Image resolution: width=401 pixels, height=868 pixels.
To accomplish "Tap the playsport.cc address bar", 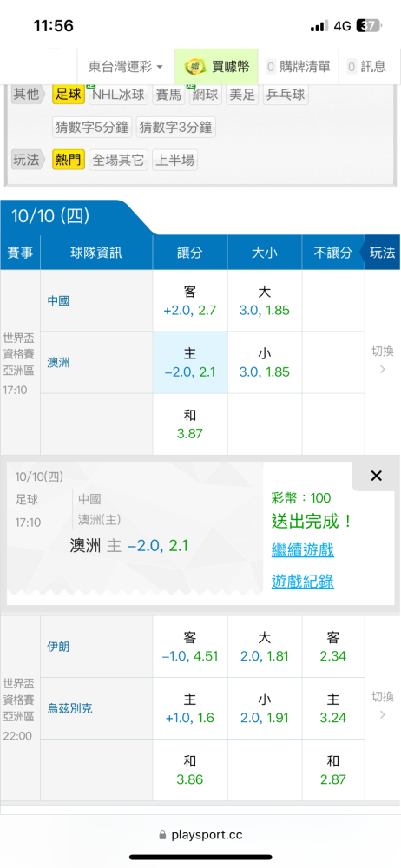I will pos(200,835).
